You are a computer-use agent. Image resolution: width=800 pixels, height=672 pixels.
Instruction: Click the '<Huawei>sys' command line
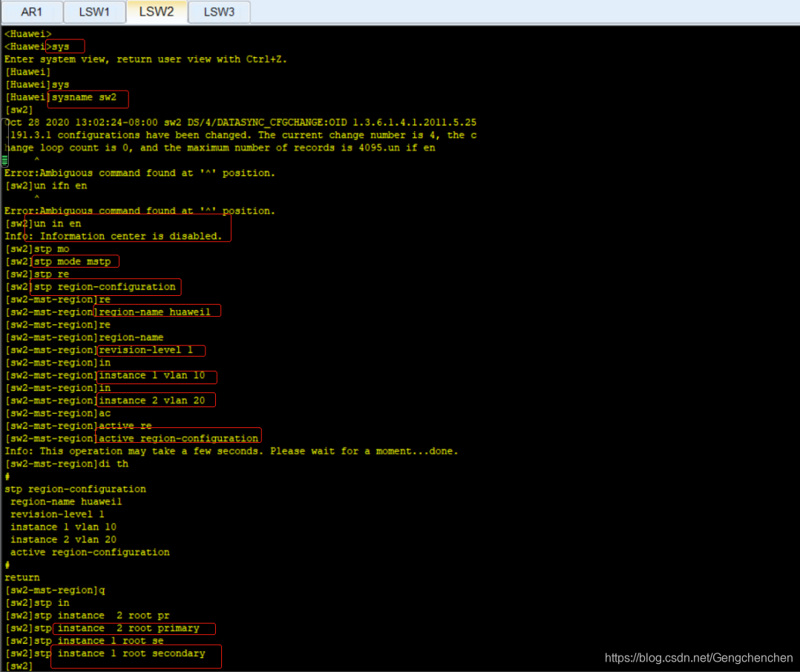[x=37, y=47]
